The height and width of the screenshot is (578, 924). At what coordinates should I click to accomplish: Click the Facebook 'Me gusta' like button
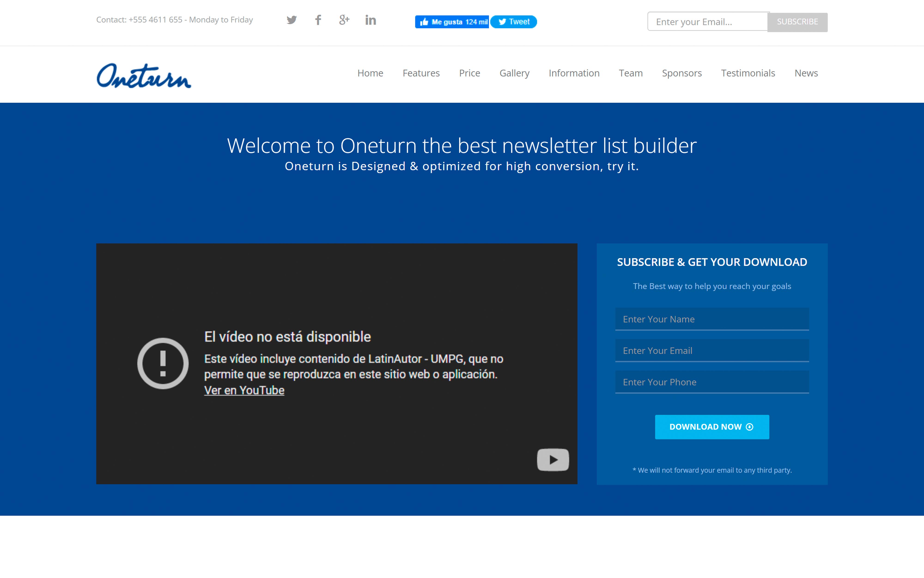pyautogui.click(x=452, y=22)
